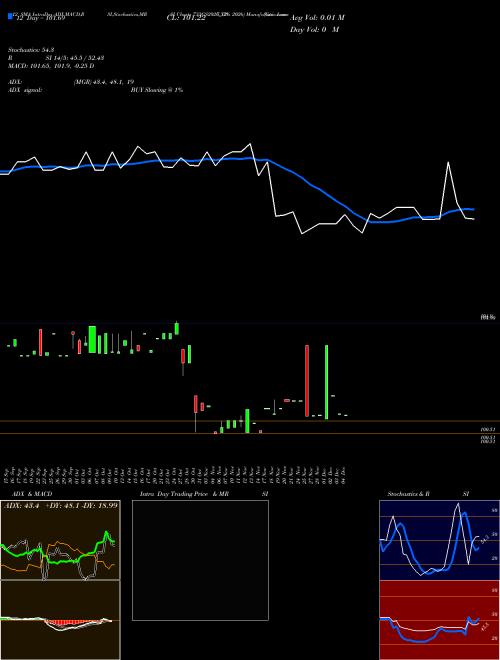This screenshot has width=500, height=660.
Task: Click the 'SI 14/3: 45.5 / 52.48' value
Action: [75, 58]
